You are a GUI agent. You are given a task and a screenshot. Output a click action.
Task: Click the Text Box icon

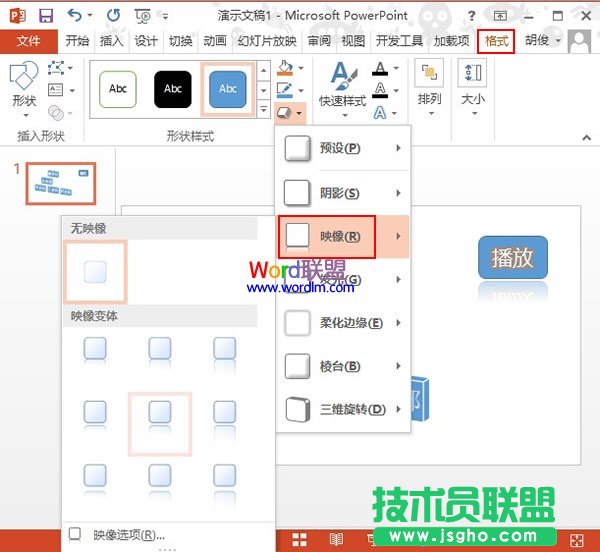pyautogui.click(x=55, y=90)
